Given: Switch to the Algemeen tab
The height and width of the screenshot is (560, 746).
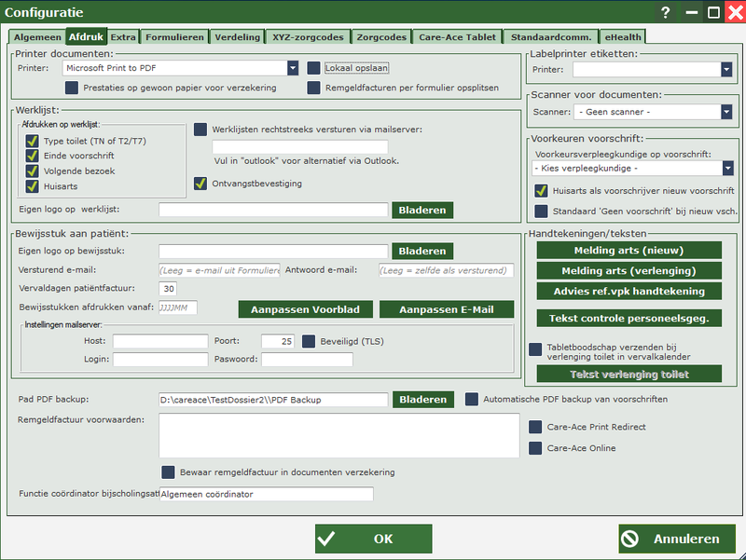Looking at the screenshot, I should (x=37, y=37).
